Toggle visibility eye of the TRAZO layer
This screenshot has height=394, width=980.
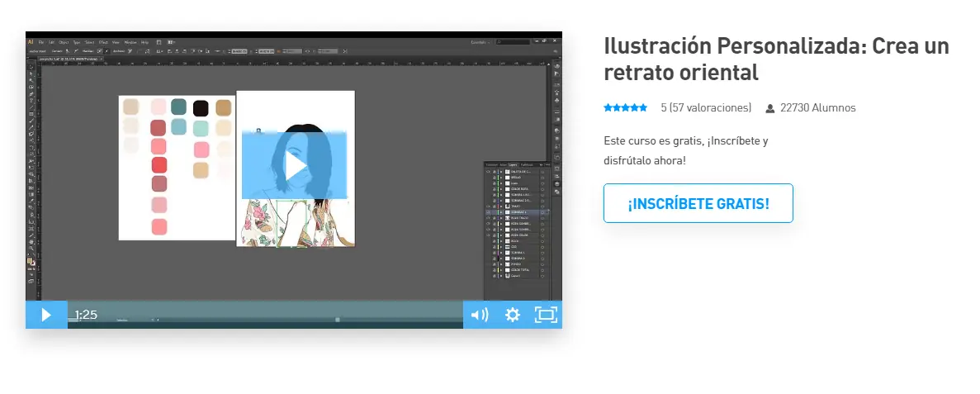[488, 206]
